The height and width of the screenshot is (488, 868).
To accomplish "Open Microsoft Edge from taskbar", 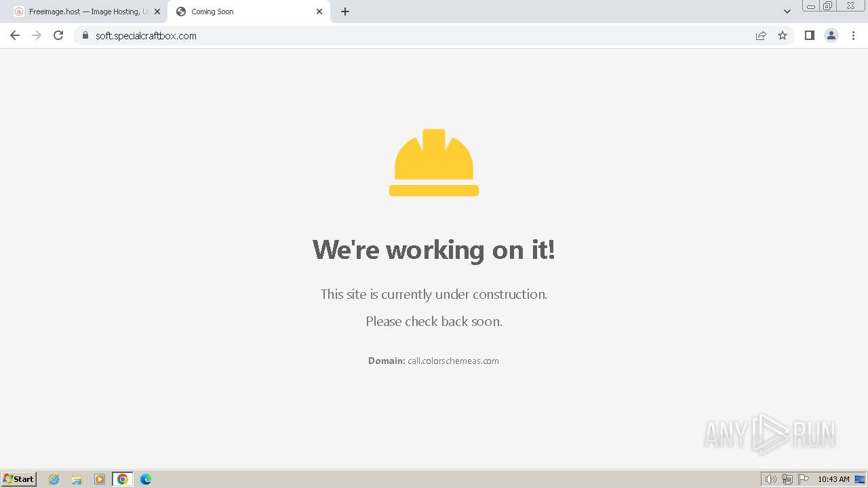I will [x=146, y=479].
